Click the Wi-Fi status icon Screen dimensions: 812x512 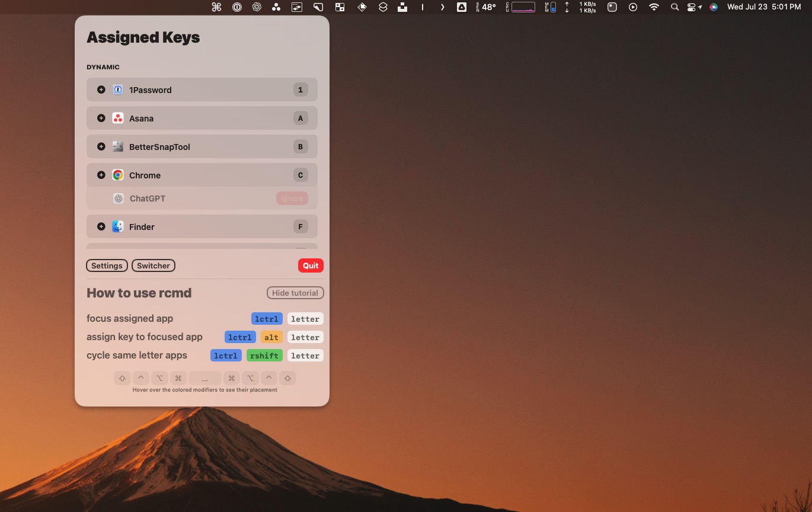pos(654,7)
